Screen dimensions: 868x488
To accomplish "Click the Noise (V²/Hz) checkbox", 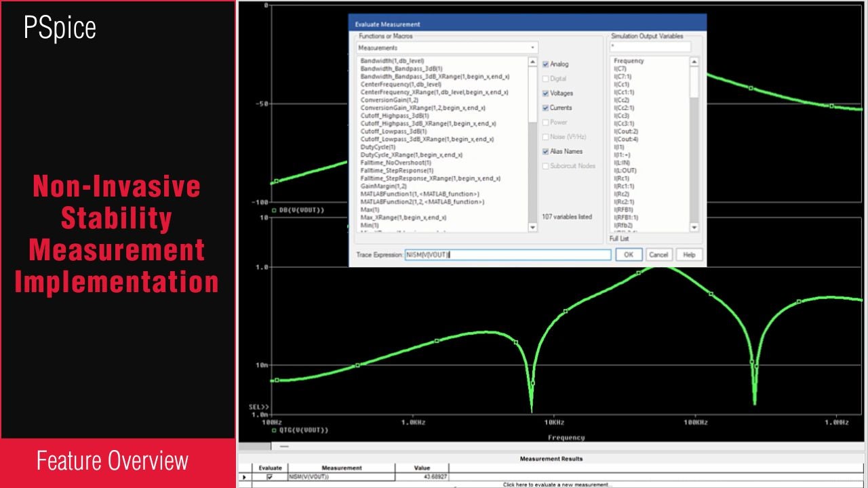I will coord(545,137).
